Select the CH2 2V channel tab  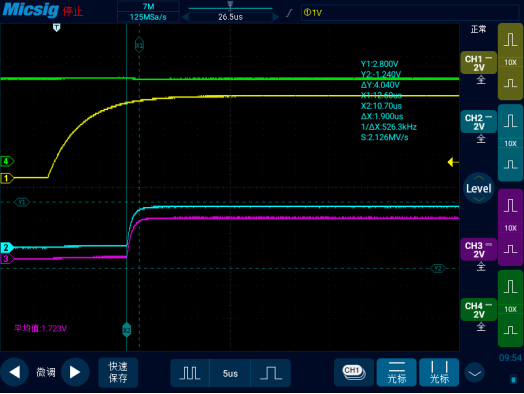click(478, 122)
